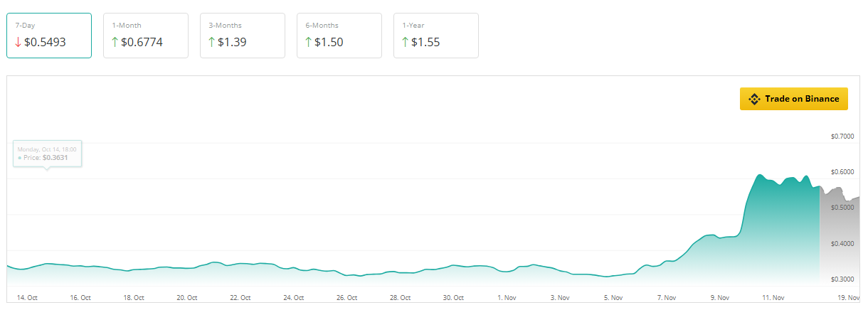Click the green up arrow beside $1.39
This screenshot has height=310, width=868.
click(211, 43)
